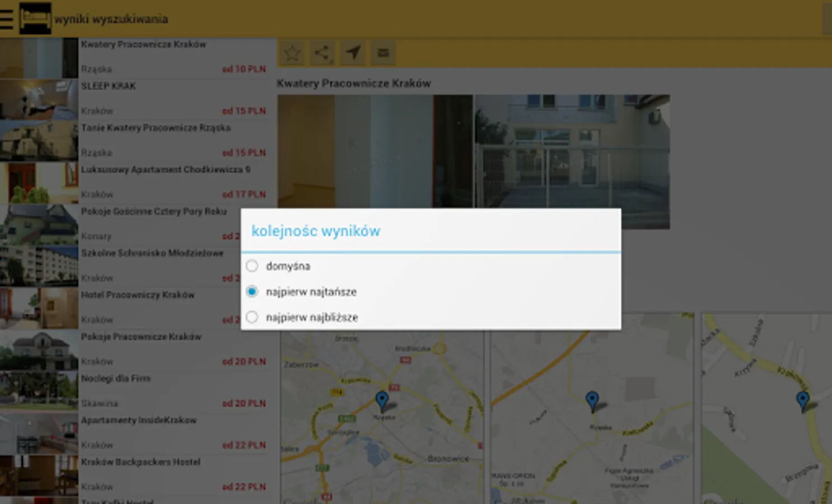The image size is (832, 504).
Task: Open the hamburger navigation menu
Action: (7, 18)
